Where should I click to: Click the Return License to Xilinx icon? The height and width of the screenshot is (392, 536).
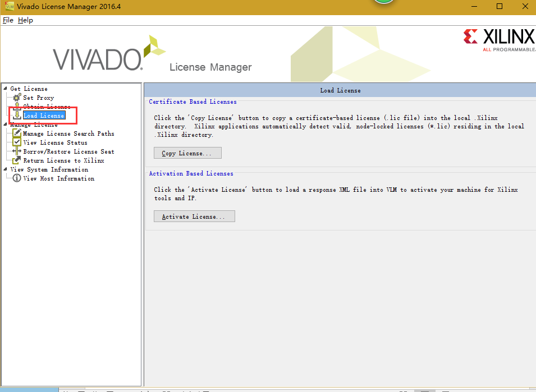(x=17, y=160)
